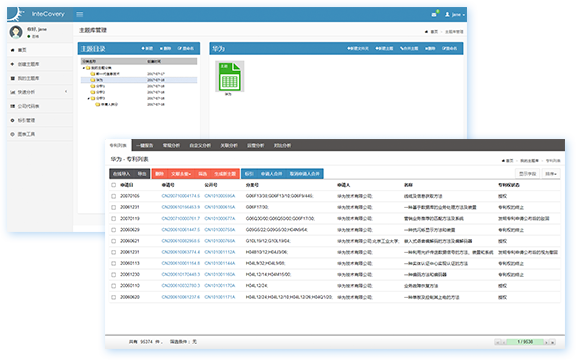The height and width of the screenshot is (360, 576).
Task: Expand the 分类3 folder arrow in the tree
Action: 89,98
